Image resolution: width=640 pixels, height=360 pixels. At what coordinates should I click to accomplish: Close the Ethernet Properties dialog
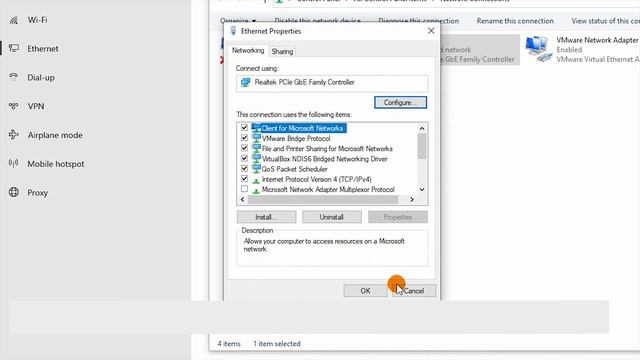pos(431,31)
